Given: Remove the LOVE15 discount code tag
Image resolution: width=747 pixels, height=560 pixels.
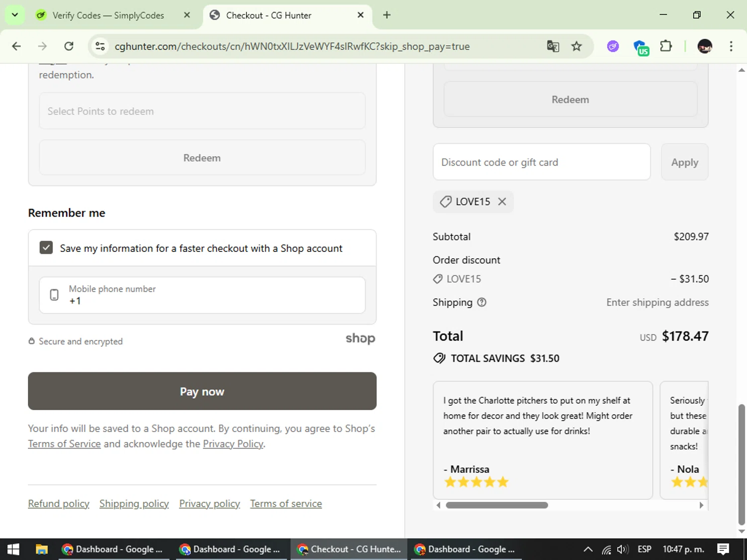Looking at the screenshot, I should click(502, 202).
